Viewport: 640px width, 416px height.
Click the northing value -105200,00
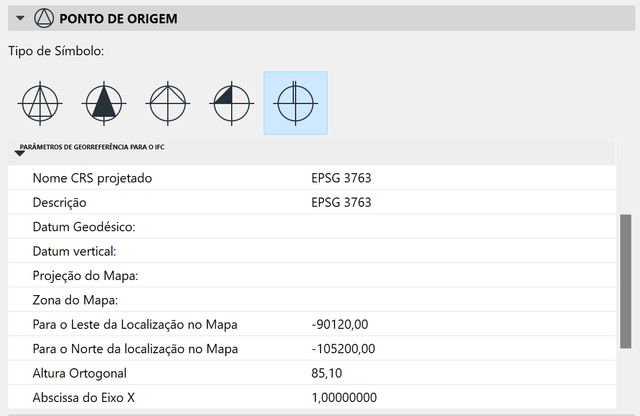[x=343, y=349]
